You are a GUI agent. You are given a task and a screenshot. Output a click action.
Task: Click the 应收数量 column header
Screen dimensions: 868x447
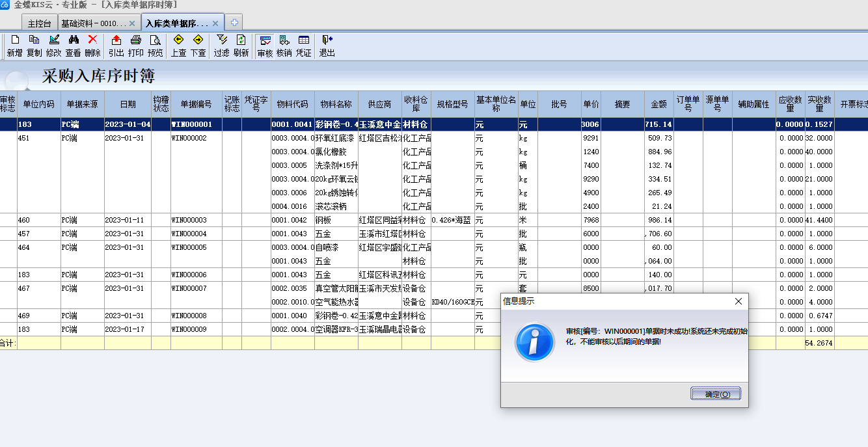(x=791, y=104)
